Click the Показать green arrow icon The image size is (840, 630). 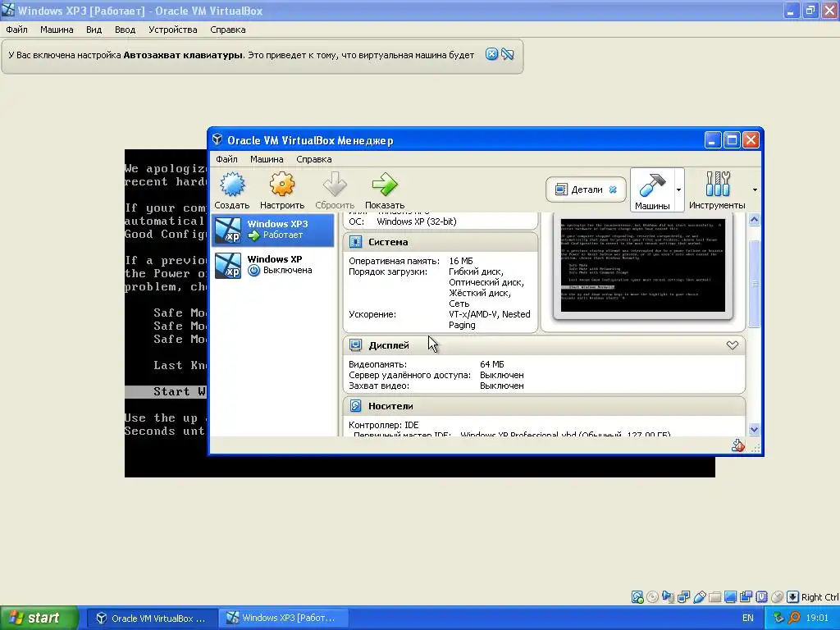click(x=385, y=184)
